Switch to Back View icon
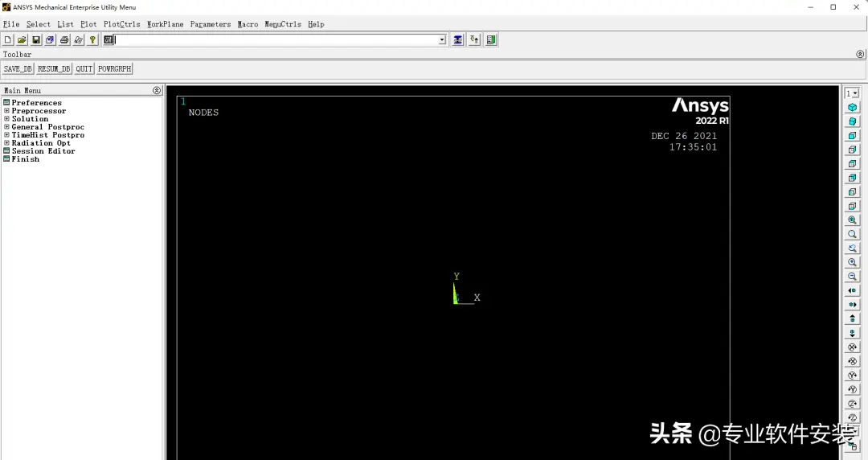This screenshot has height=460, width=868. pos(853,178)
